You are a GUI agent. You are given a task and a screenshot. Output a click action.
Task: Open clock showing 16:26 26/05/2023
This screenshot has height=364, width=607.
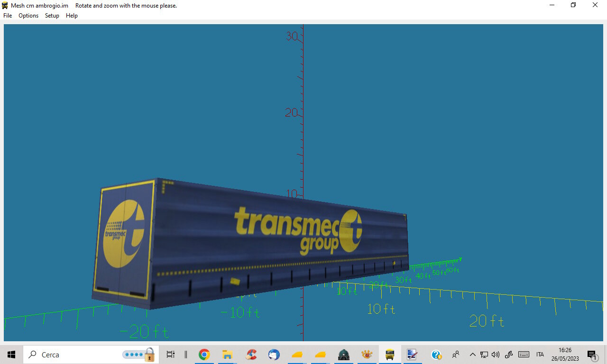tap(565, 355)
